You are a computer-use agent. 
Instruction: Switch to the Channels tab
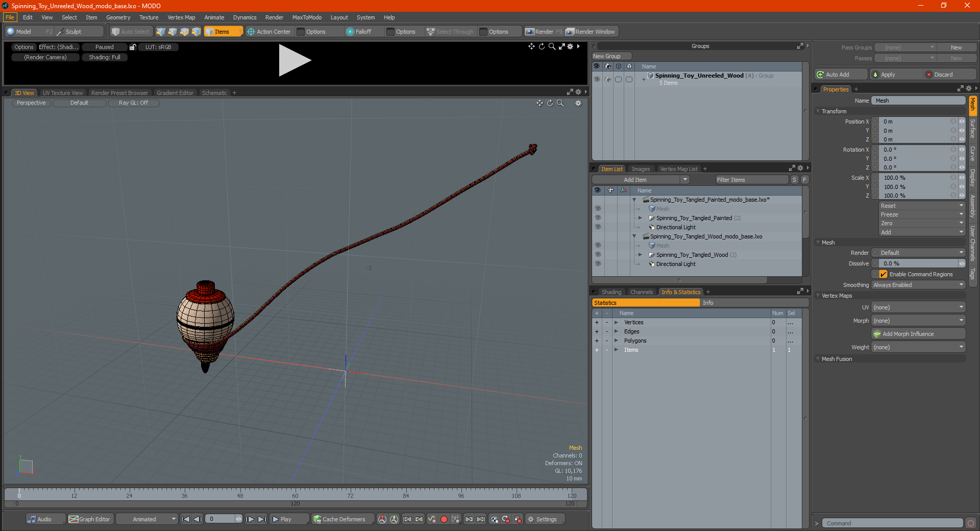point(642,292)
